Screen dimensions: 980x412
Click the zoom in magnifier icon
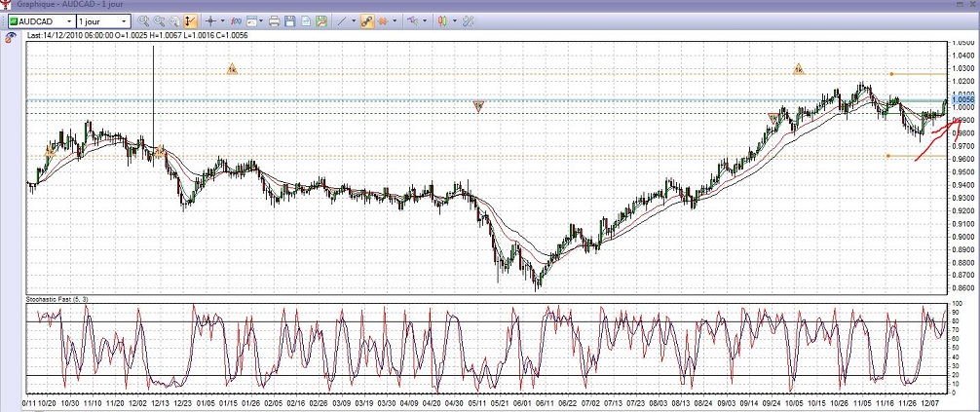click(144, 20)
